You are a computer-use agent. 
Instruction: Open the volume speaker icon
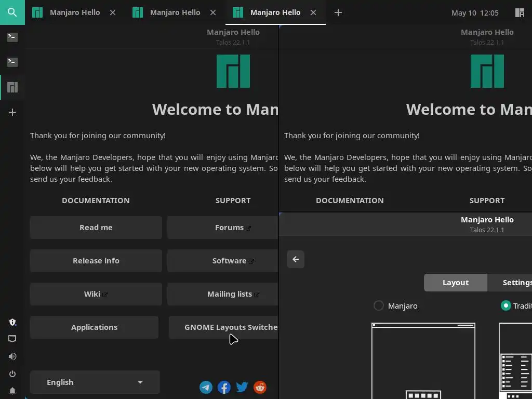pyautogui.click(x=12, y=356)
